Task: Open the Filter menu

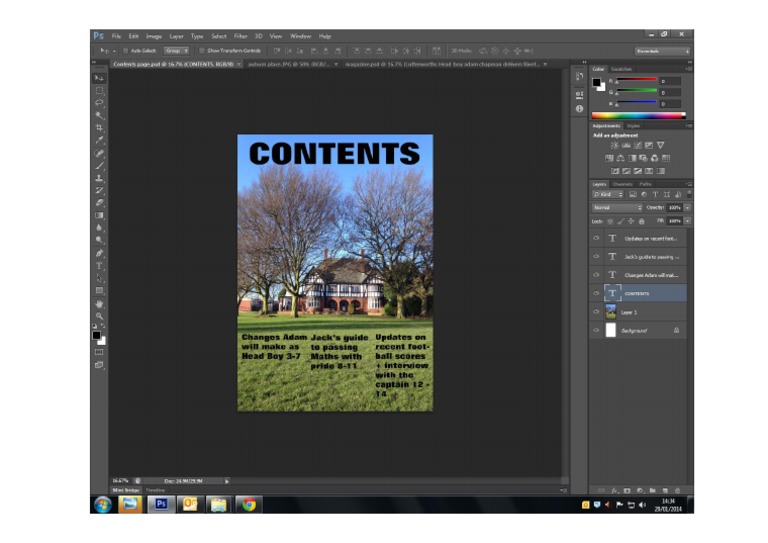Action: coord(241,36)
